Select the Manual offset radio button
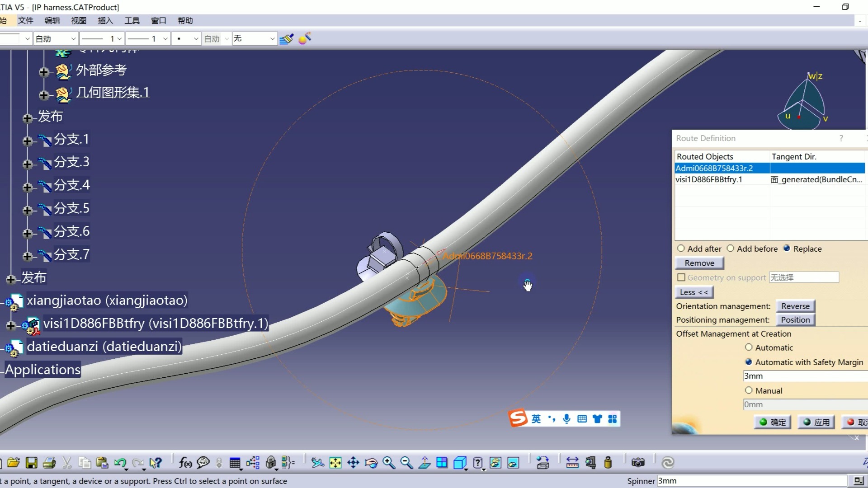Viewport: 868px width, 488px height. [x=749, y=390]
